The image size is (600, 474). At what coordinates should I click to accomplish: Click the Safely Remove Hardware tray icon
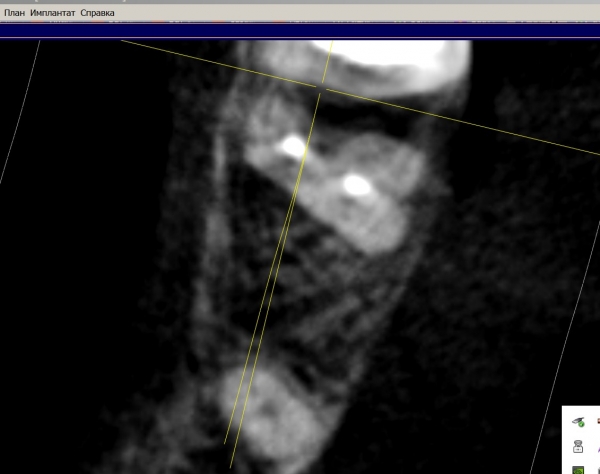(578, 422)
